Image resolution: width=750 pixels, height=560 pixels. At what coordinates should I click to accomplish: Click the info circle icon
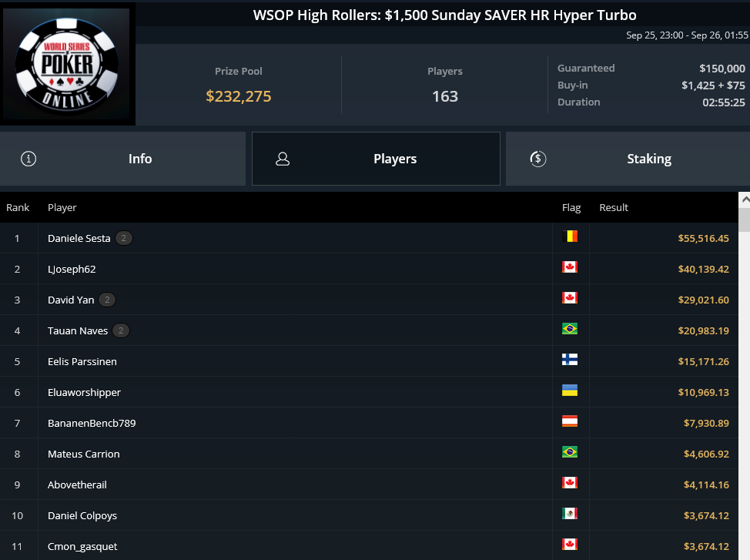tap(28, 159)
